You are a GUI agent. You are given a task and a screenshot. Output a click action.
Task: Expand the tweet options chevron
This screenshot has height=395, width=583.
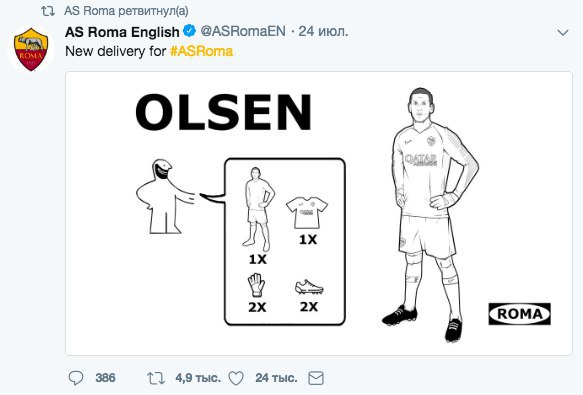point(563,33)
